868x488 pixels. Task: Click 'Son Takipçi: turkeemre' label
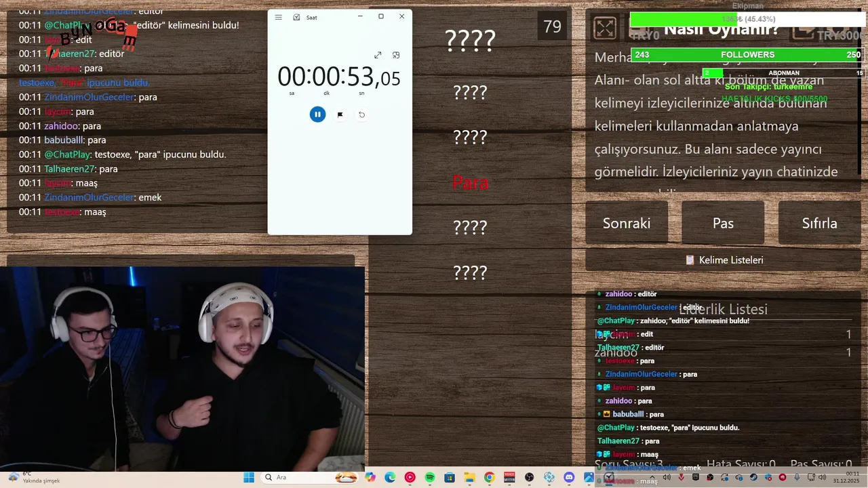pyautogui.click(x=768, y=87)
